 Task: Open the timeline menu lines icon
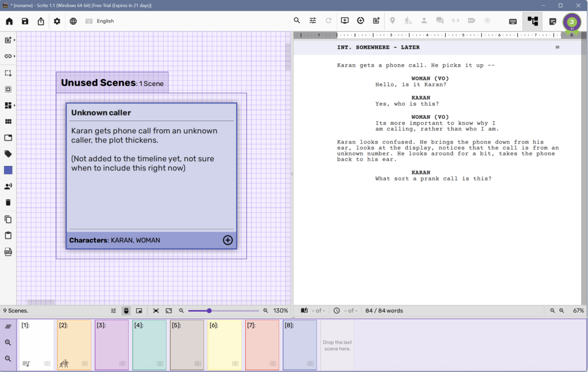(x=8, y=327)
